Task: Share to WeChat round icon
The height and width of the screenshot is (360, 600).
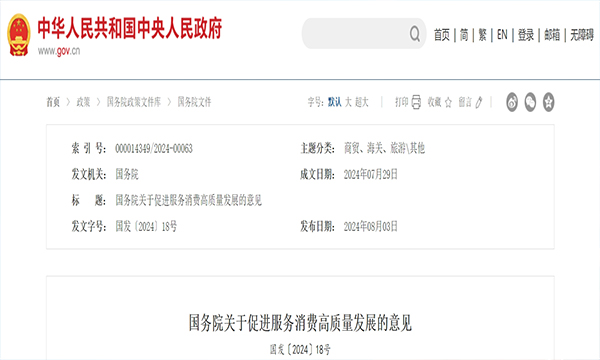Action: point(530,102)
